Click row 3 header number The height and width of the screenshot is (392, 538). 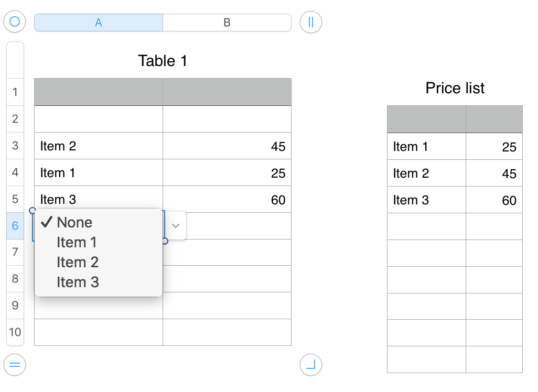15,146
